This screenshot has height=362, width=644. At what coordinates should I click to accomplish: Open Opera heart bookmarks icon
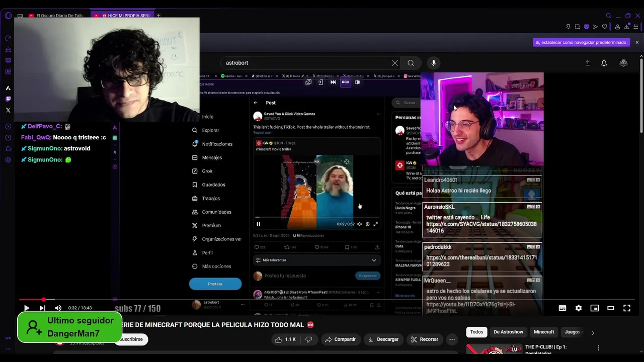[x=604, y=27]
